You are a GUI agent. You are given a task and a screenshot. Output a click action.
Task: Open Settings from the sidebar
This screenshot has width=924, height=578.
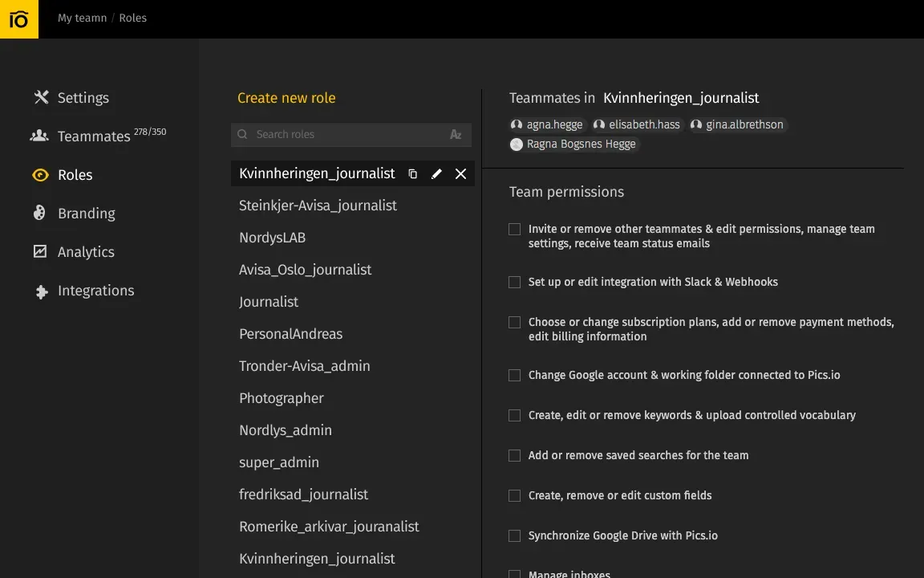[x=83, y=98]
